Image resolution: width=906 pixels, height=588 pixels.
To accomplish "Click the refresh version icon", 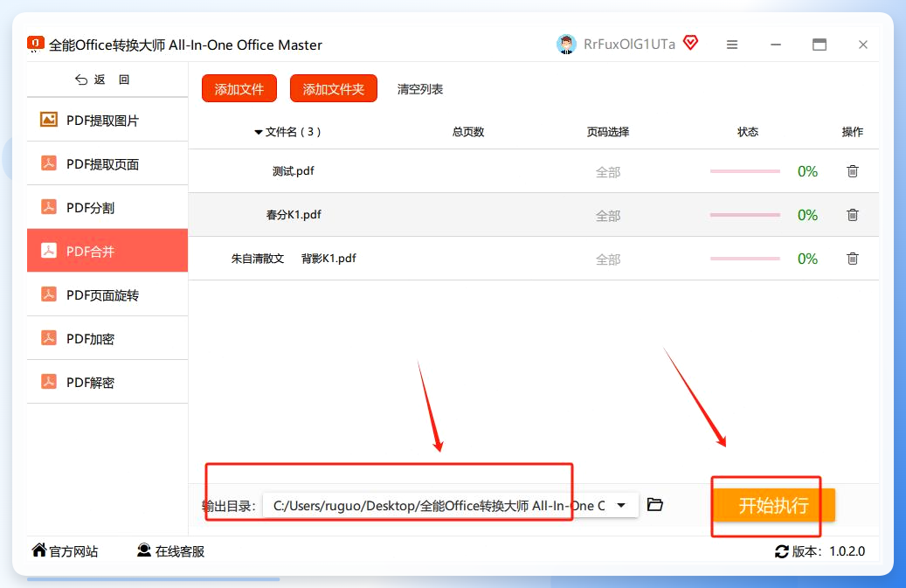I will tap(782, 551).
